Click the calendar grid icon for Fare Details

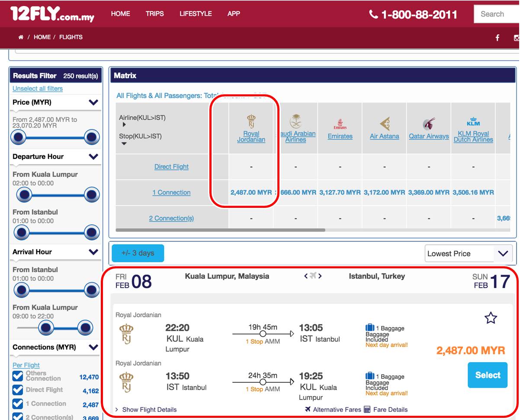pos(367,410)
